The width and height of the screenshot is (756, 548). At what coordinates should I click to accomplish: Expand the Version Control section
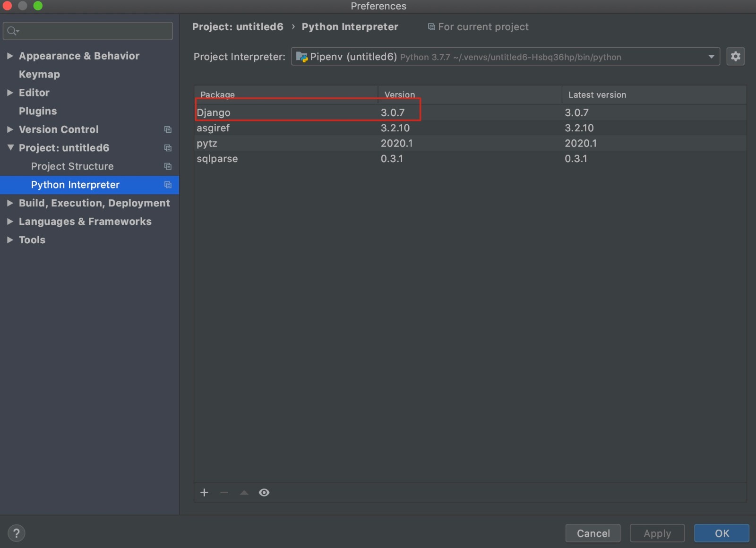pyautogui.click(x=10, y=129)
